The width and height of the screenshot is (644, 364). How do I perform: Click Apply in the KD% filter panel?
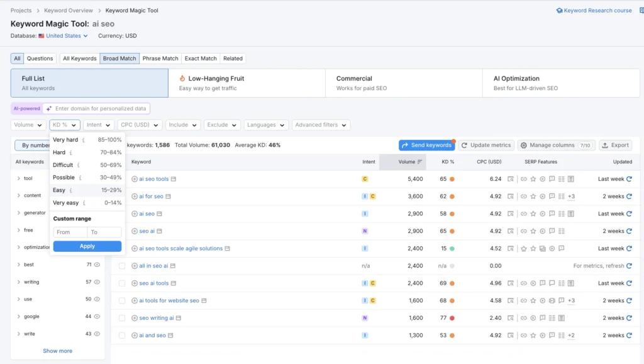pos(87,246)
